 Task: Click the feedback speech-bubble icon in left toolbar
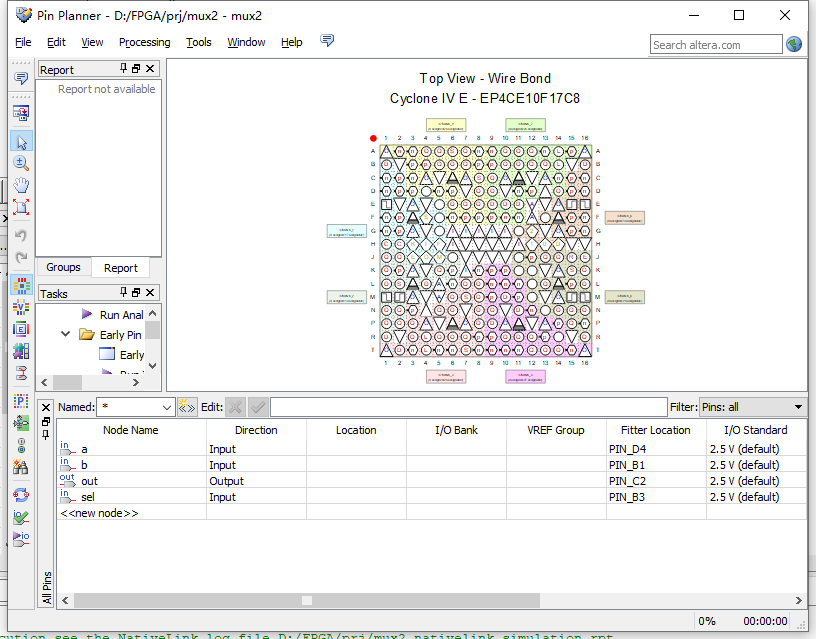21,79
